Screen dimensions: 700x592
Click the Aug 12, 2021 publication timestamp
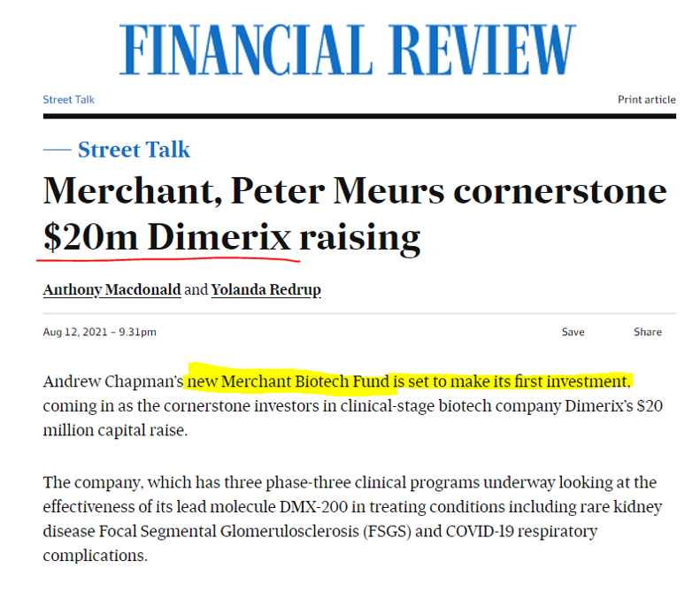click(x=99, y=332)
